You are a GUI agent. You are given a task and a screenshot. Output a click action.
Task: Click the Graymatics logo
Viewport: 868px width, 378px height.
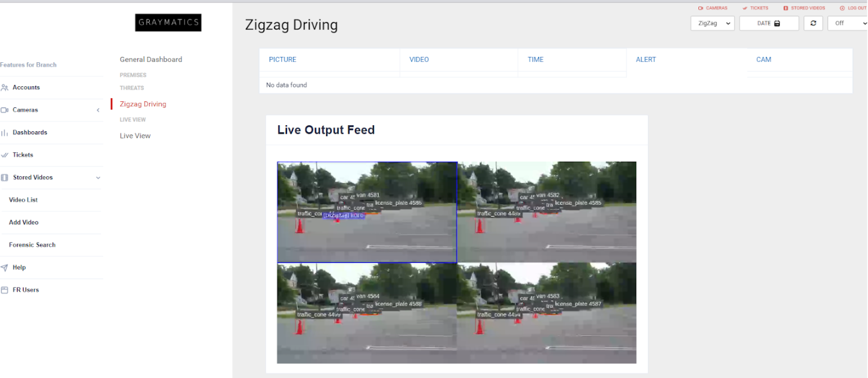tap(168, 23)
